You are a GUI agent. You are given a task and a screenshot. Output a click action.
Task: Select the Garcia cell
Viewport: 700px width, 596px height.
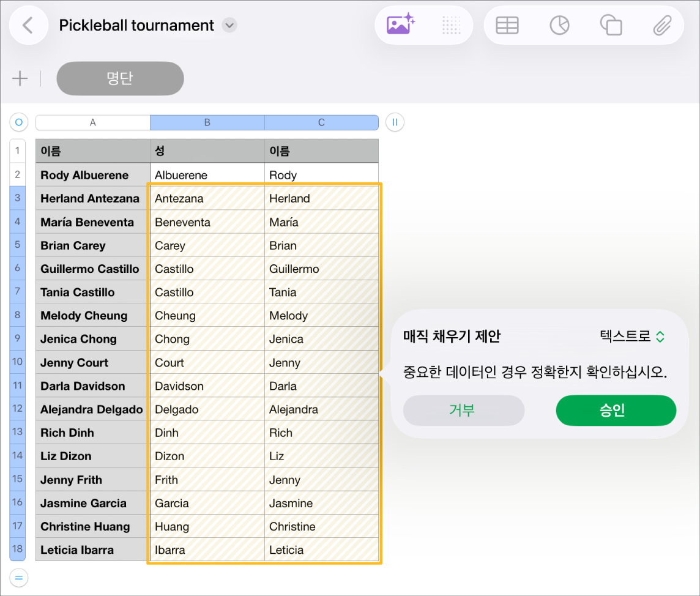(x=207, y=503)
